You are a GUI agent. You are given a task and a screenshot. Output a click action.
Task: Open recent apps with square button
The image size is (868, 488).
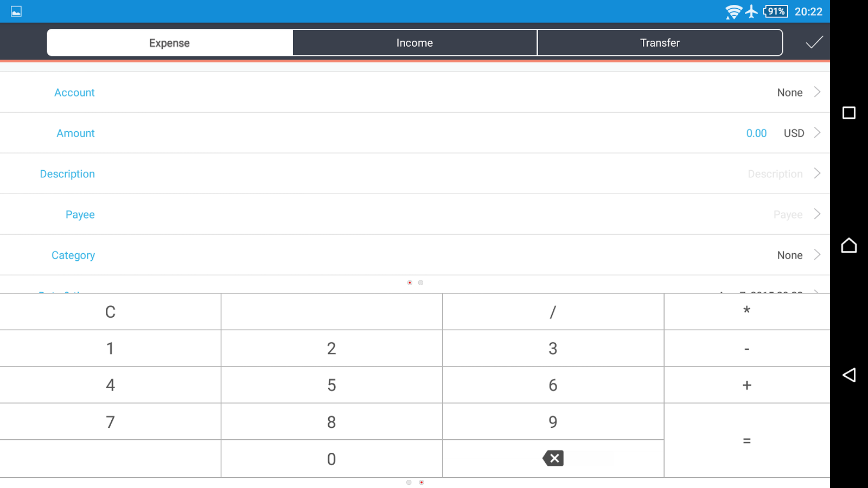click(x=849, y=113)
